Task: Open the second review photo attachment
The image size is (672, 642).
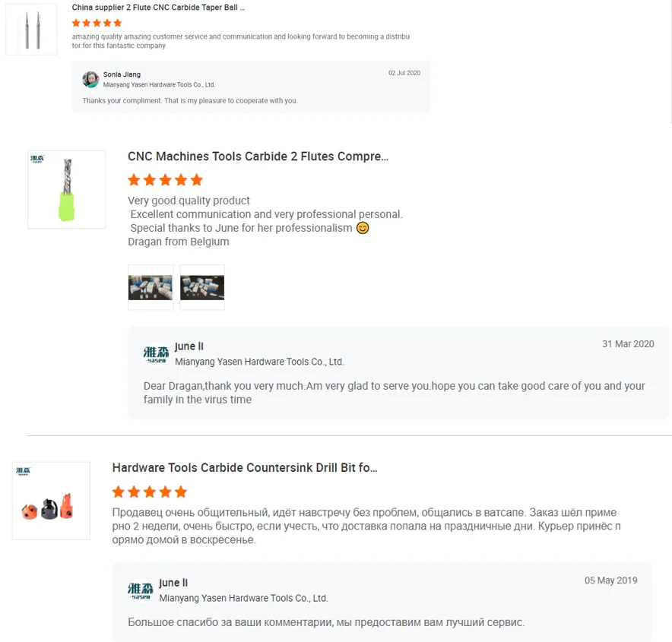Action: click(x=202, y=287)
